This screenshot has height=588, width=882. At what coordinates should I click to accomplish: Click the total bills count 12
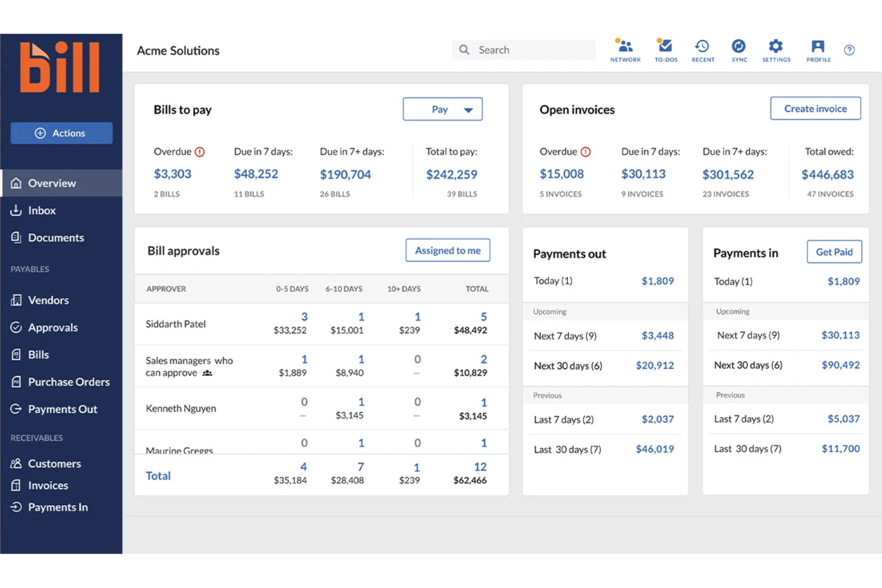tap(480, 467)
